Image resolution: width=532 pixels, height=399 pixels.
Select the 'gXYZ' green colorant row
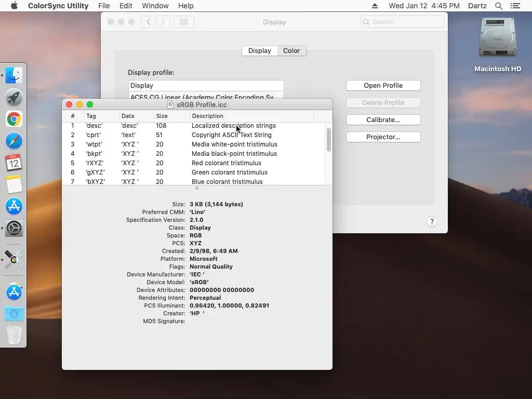pos(193,172)
